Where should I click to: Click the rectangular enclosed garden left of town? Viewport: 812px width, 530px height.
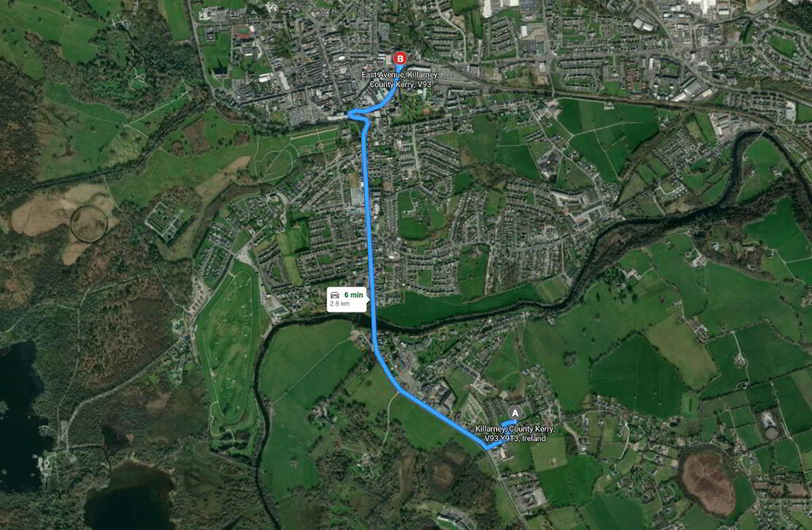pyautogui.click(x=167, y=221)
